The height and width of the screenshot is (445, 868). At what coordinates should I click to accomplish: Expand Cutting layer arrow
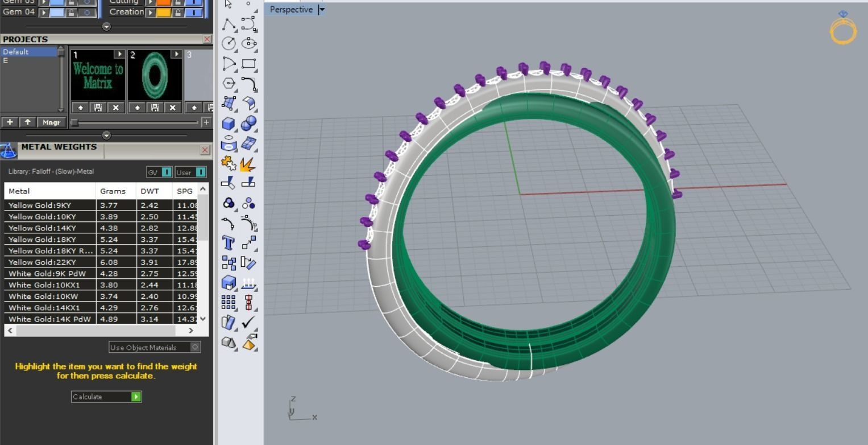coord(150,2)
